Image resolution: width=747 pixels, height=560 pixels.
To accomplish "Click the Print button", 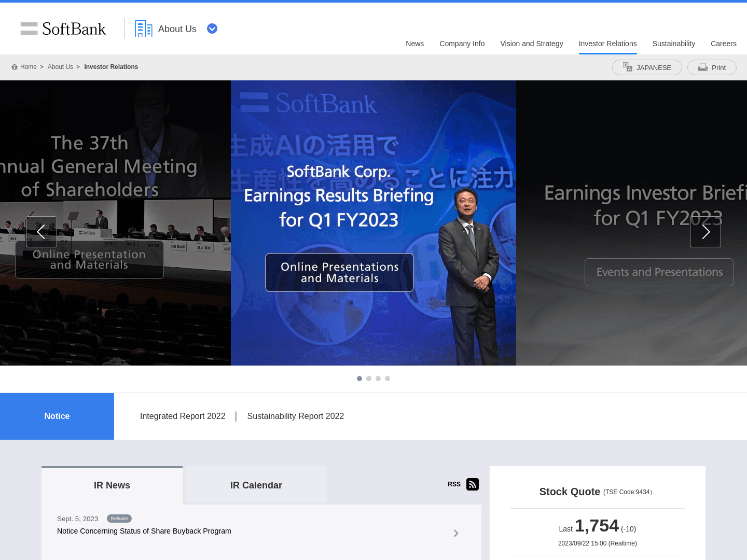I will click(712, 67).
